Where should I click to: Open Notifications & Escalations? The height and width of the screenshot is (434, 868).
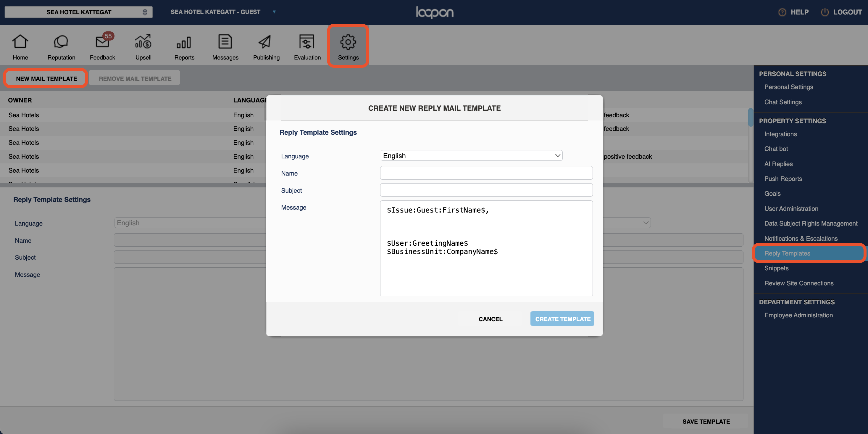pos(801,238)
